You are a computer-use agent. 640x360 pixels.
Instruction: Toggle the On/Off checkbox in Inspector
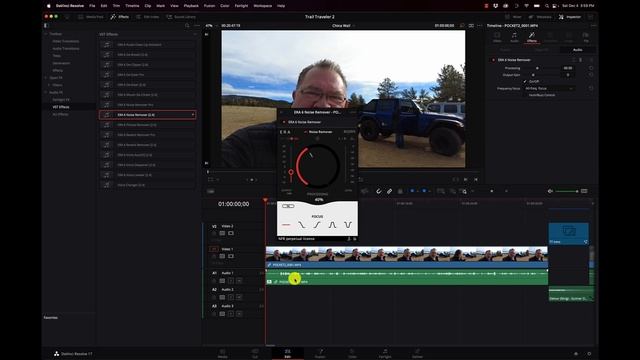(x=525, y=82)
